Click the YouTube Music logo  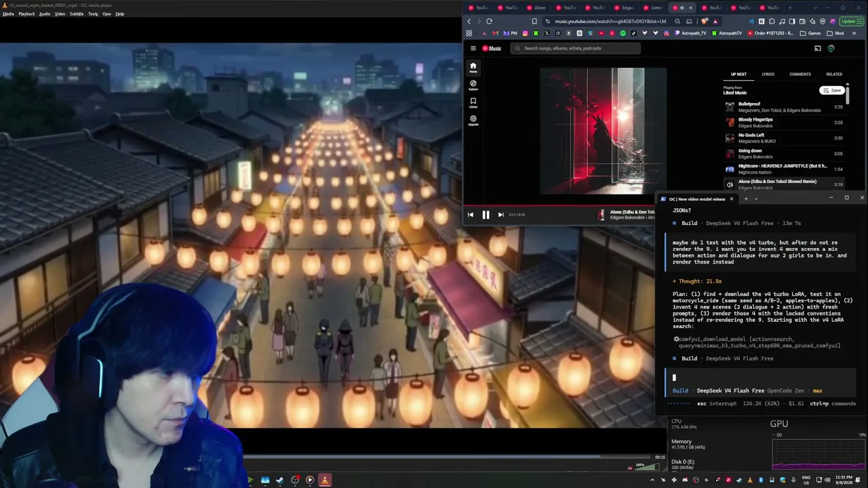point(492,48)
